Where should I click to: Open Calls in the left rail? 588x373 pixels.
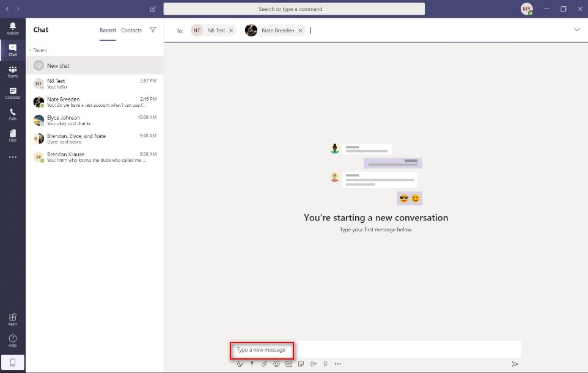(13, 114)
